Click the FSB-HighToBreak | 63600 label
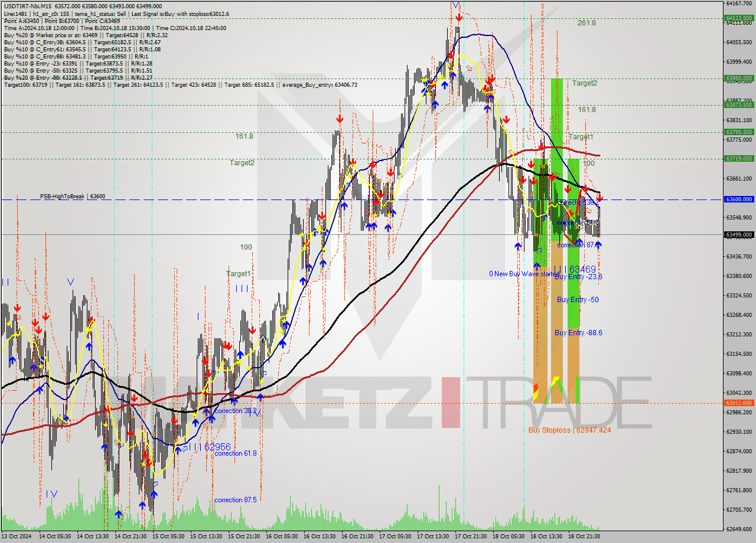This screenshot has height=543, width=756. 73,196
